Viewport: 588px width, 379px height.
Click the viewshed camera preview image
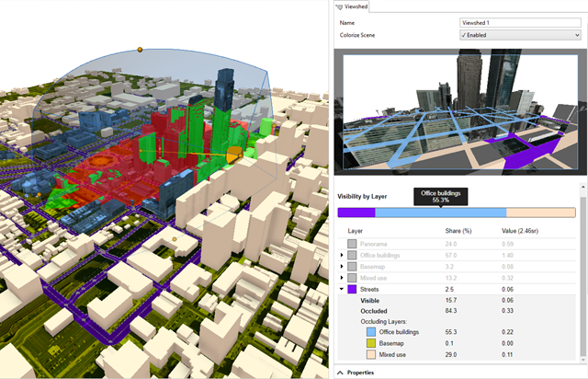pos(457,109)
